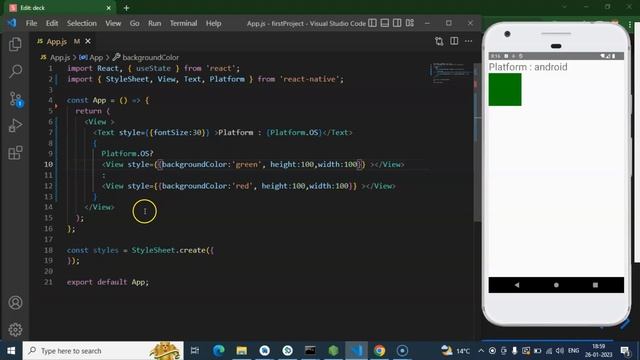The height and width of the screenshot is (360, 640).
Task: Open the File menu
Action: (x=31, y=23)
